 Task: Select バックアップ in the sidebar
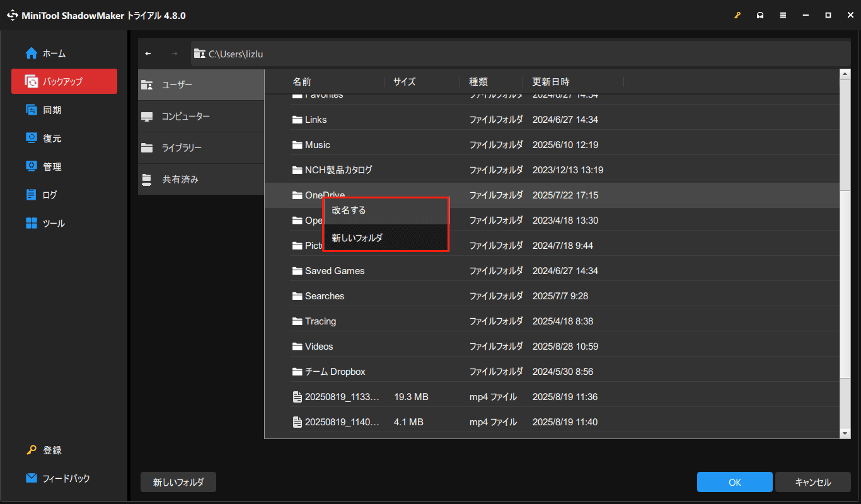coord(64,81)
